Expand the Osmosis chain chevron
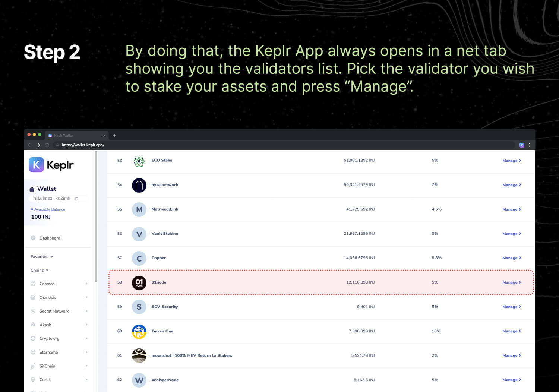This screenshot has width=559, height=392. pyautogui.click(x=86, y=297)
